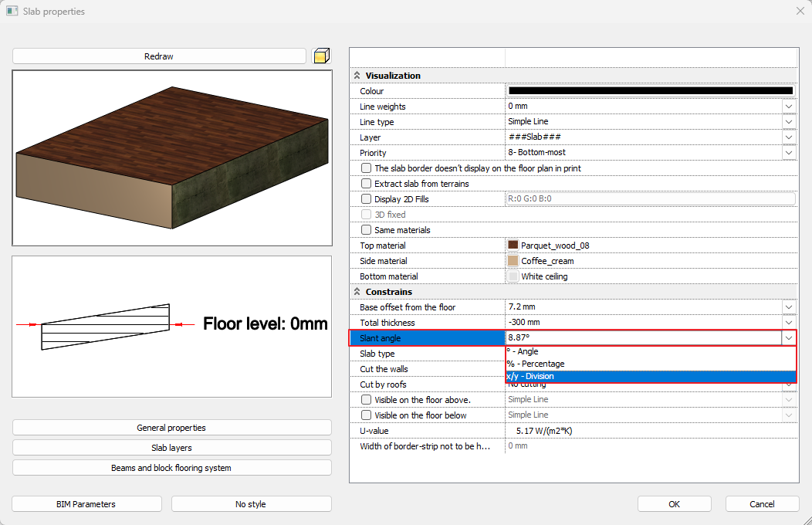Open BIM Parameters

[86, 504]
